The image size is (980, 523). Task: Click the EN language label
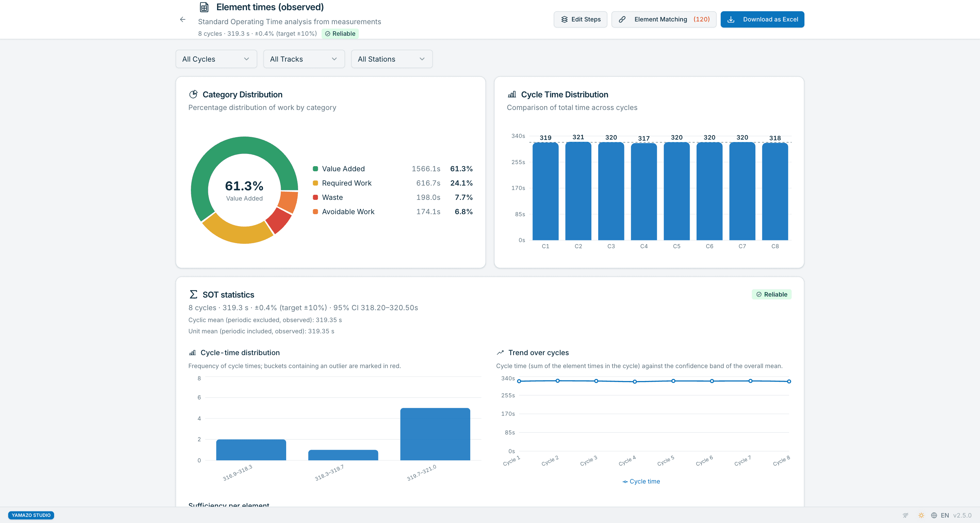[945, 516]
